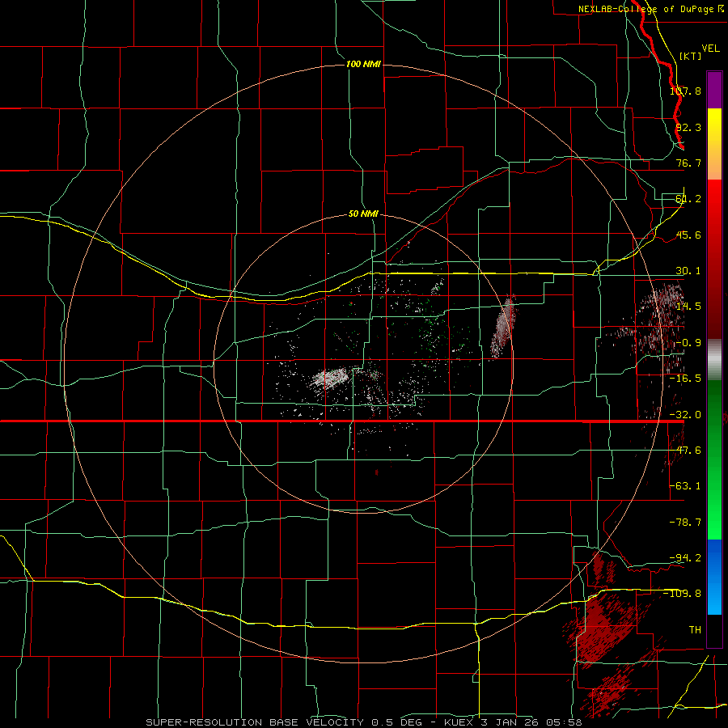Select the 107.8 velocity scale value
Viewport: 728px width, 728px height.
coord(686,91)
